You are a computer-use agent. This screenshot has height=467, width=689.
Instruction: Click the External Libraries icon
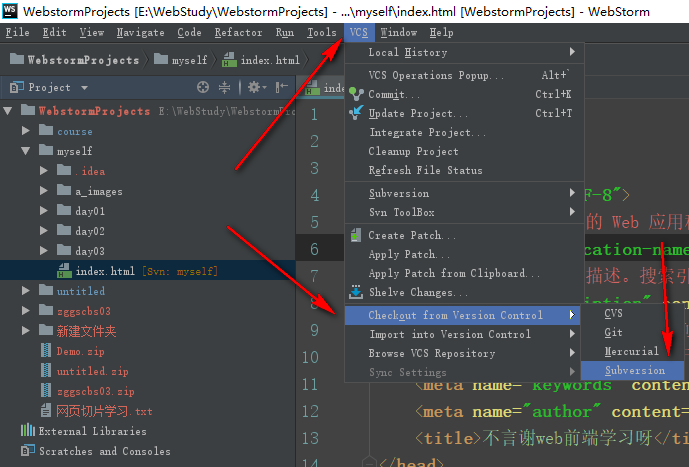(x=28, y=430)
